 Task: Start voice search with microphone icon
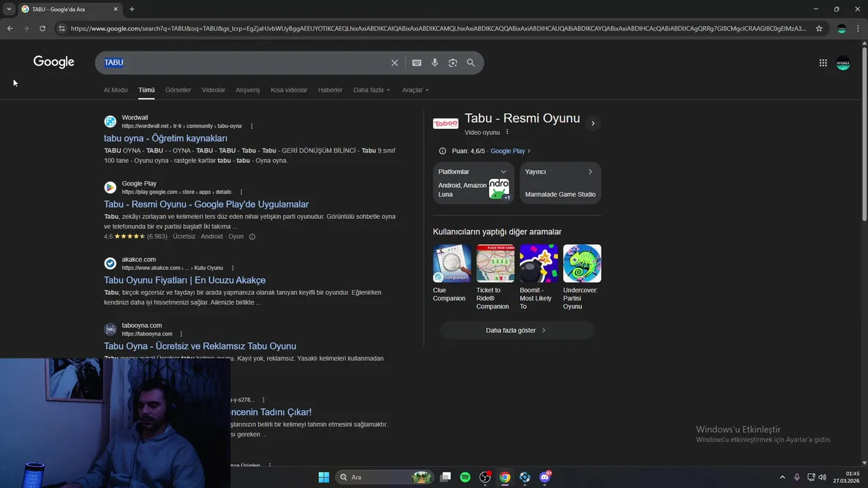(x=435, y=62)
